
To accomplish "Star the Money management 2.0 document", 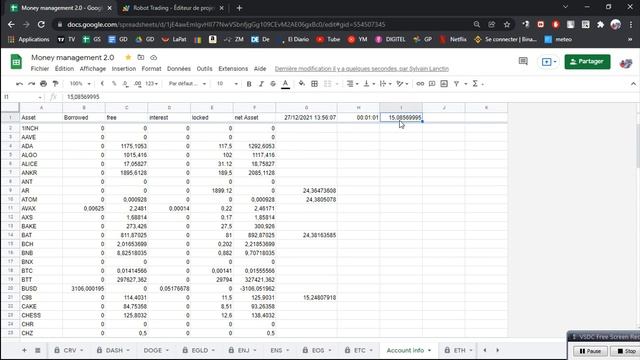I will coord(128,58).
